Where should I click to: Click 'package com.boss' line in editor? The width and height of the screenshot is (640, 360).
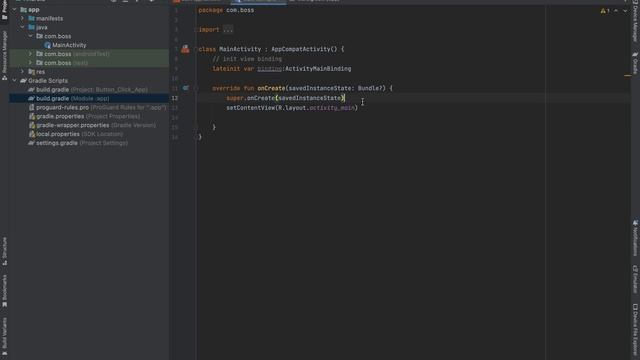point(226,10)
